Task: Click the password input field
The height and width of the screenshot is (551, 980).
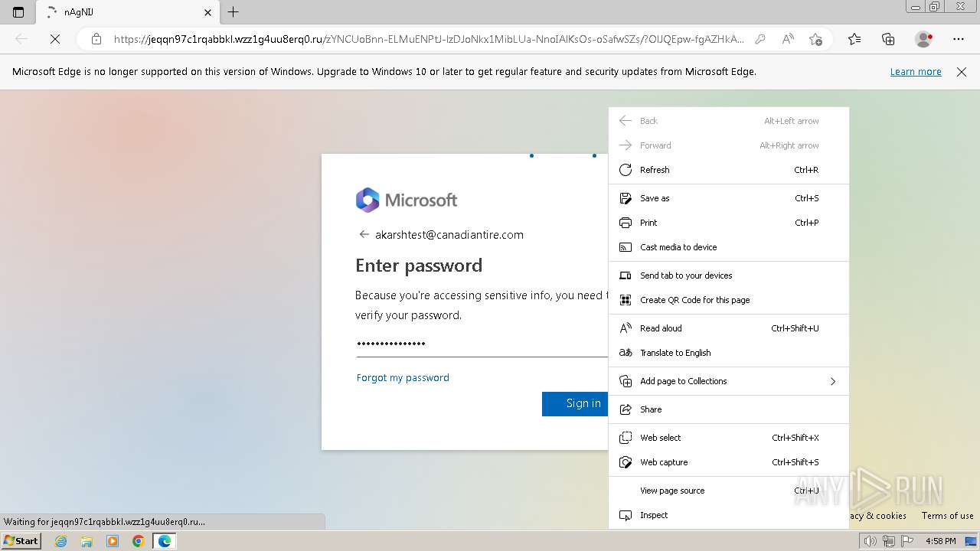Action: (x=482, y=344)
